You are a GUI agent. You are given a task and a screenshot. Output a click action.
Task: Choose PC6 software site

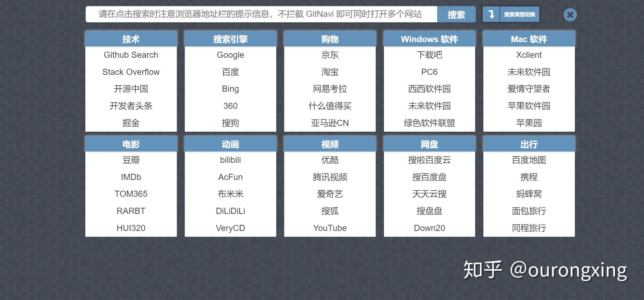(430, 72)
